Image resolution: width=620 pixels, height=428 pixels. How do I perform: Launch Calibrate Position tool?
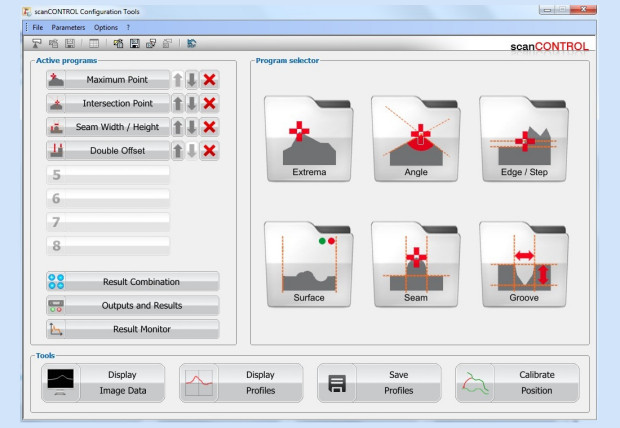click(517, 383)
